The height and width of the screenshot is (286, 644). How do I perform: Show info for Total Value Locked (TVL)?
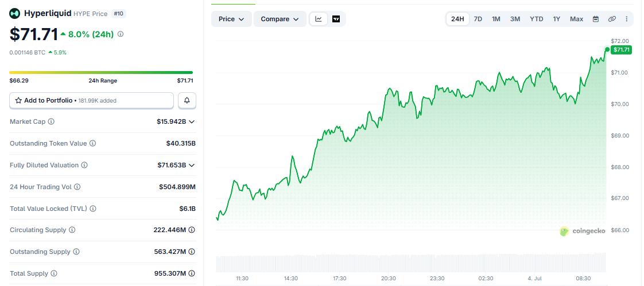pyautogui.click(x=93, y=209)
